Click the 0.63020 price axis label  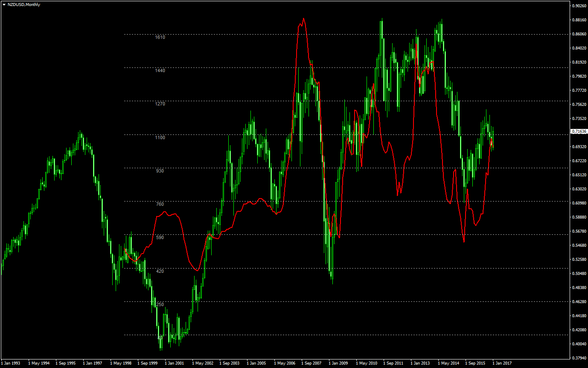click(579, 189)
